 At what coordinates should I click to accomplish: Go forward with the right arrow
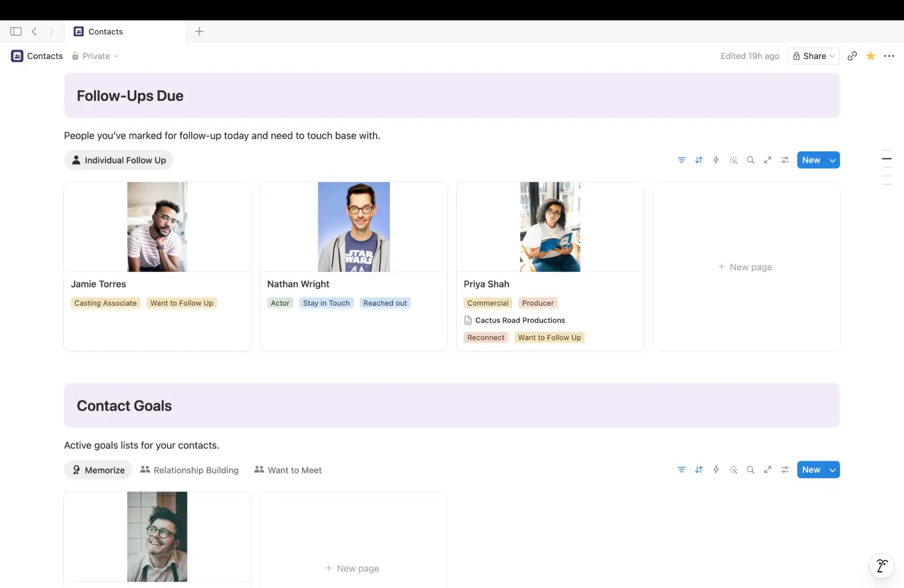coord(52,31)
